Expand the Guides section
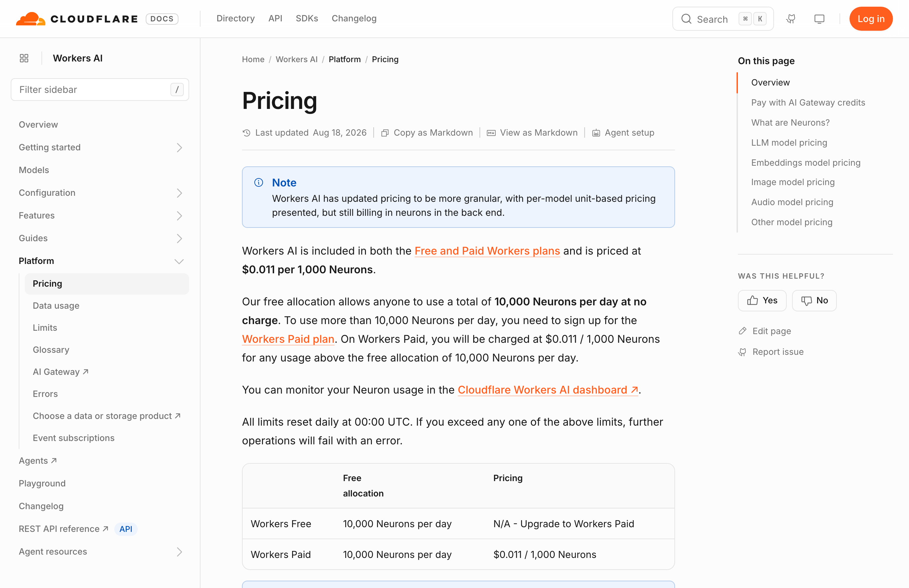The width and height of the screenshot is (909, 588). (x=179, y=238)
